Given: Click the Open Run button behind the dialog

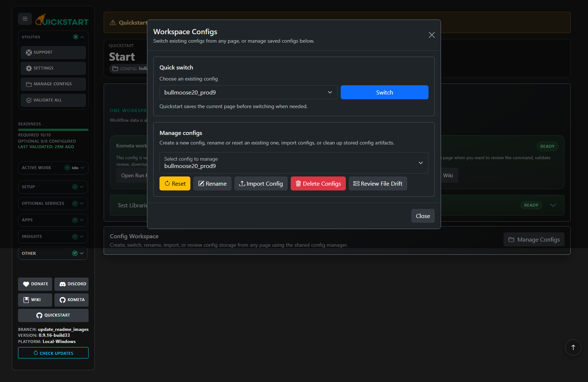Looking at the screenshot, I should (x=132, y=175).
